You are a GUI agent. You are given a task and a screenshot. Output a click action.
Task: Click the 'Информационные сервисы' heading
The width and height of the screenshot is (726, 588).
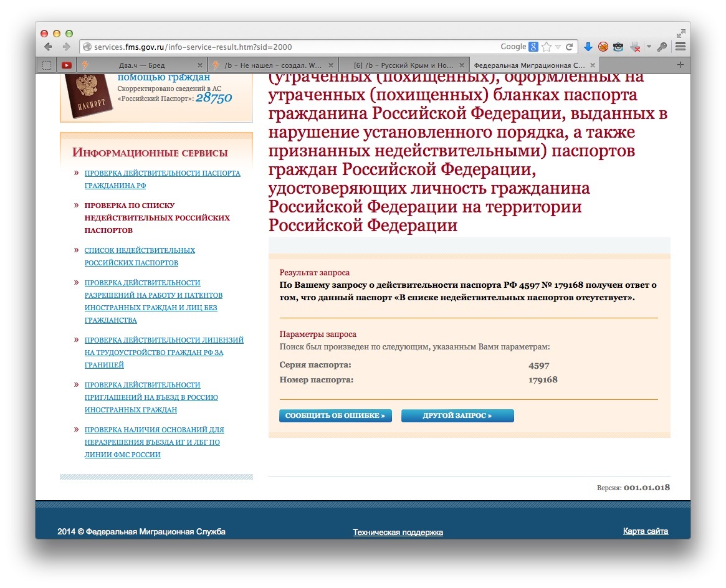click(x=150, y=152)
